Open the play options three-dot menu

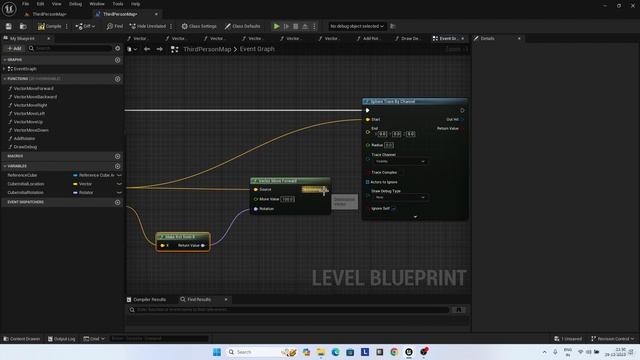click(x=314, y=26)
